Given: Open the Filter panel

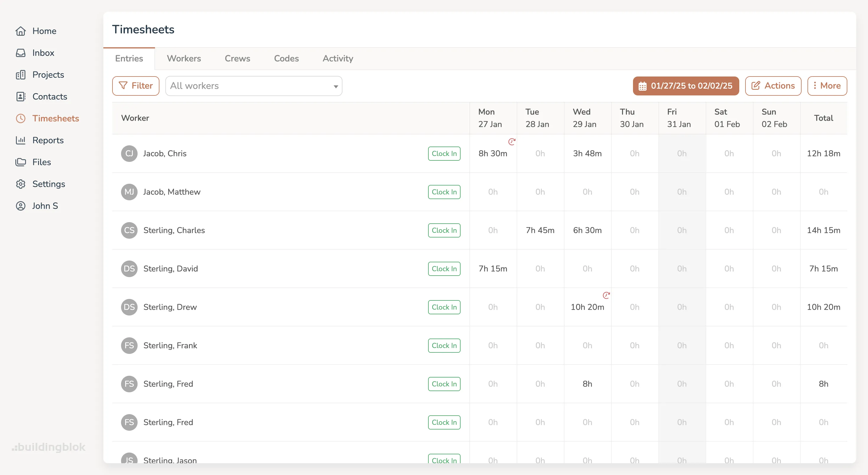Looking at the screenshot, I should (x=136, y=86).
